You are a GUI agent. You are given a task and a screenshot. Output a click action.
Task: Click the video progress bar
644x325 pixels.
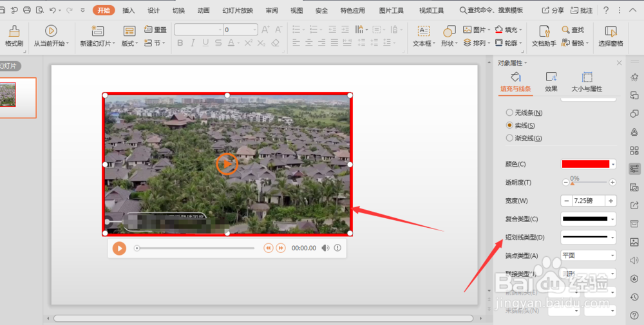pyautogui.click(x=195, y=248)
